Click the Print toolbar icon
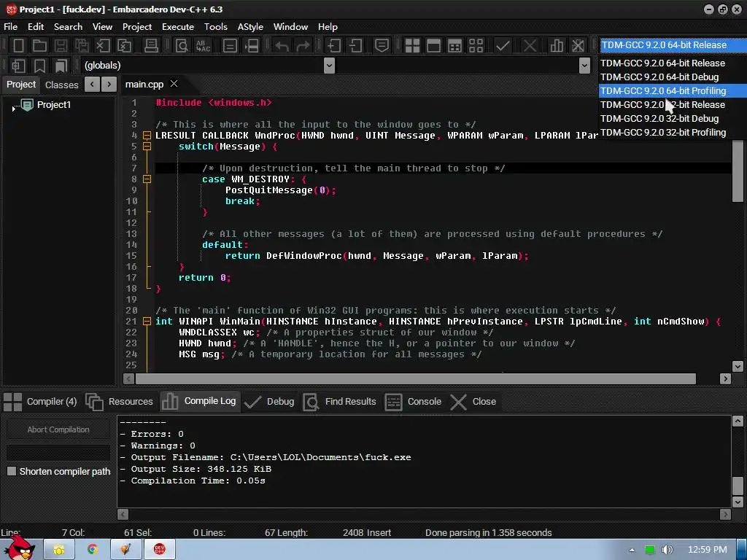Image resolution: width=747 pixels, height=560 pixels. coord(151,46)
